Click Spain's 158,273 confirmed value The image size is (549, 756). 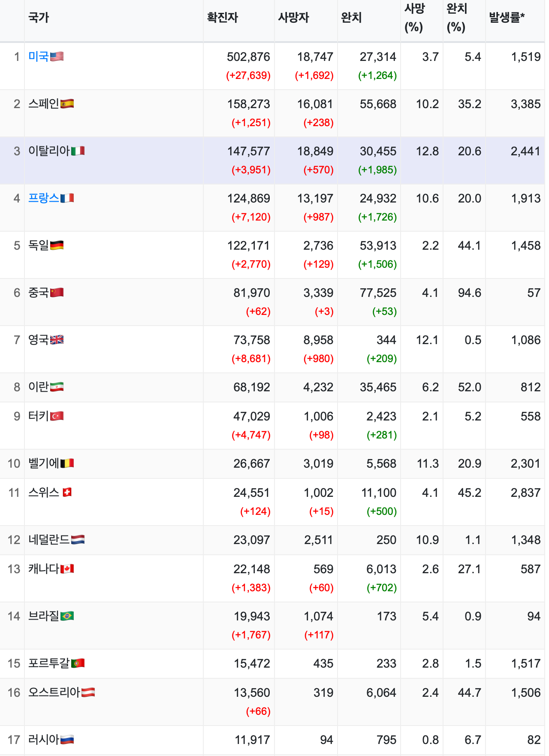(x=248, y=104)
